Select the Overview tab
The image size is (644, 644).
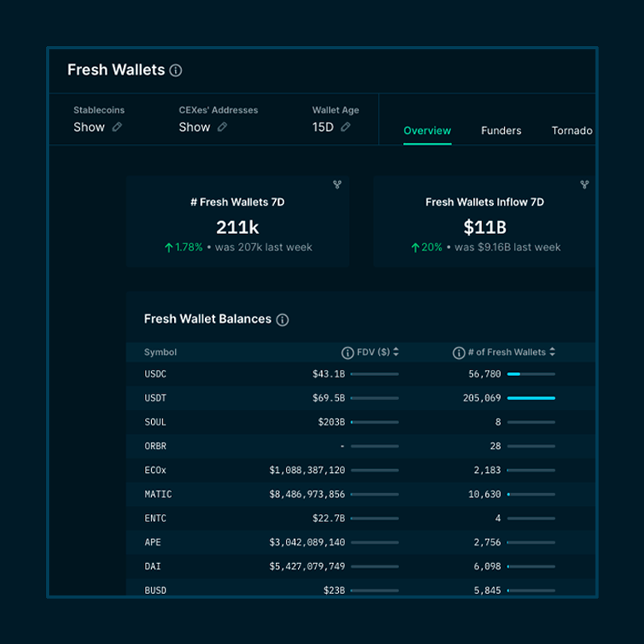coord(427,131)
